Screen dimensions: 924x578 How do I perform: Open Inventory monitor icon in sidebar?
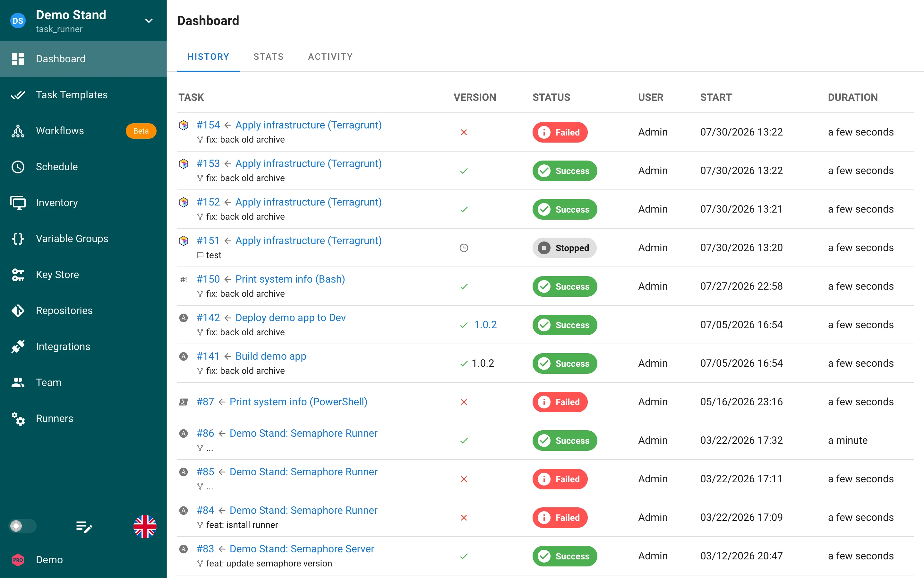click(x=18, y=203)
